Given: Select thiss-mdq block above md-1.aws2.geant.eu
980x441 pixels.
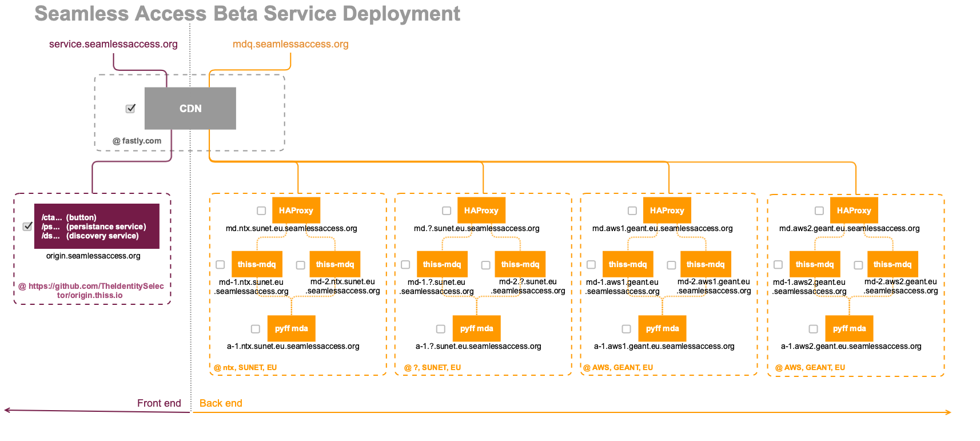Looking at the screenshot, I should (815, 264).
